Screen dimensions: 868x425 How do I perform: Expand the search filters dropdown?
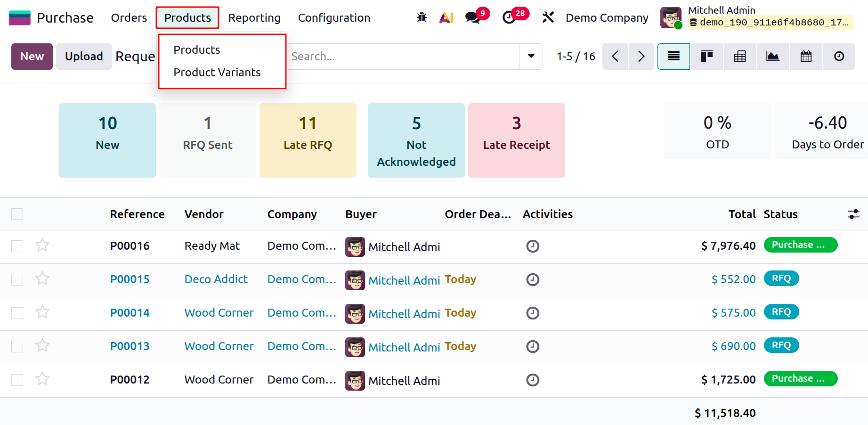point(530,56)
